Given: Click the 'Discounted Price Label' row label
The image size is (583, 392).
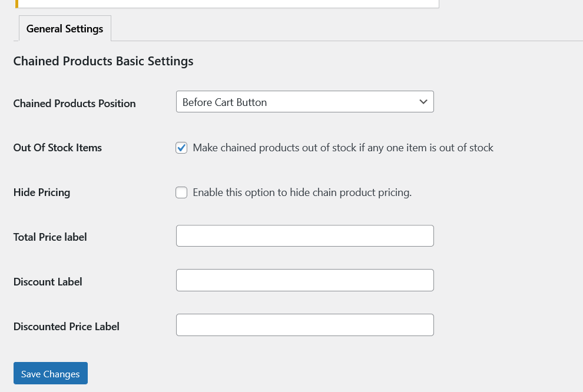Looking at the screenshot, I should [x=67, y=327].
